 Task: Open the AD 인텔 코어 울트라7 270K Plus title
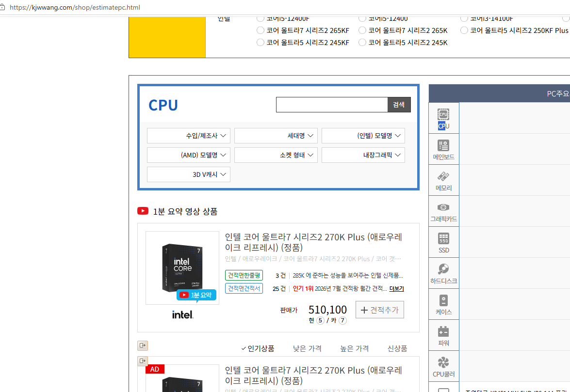coord(313,376)
